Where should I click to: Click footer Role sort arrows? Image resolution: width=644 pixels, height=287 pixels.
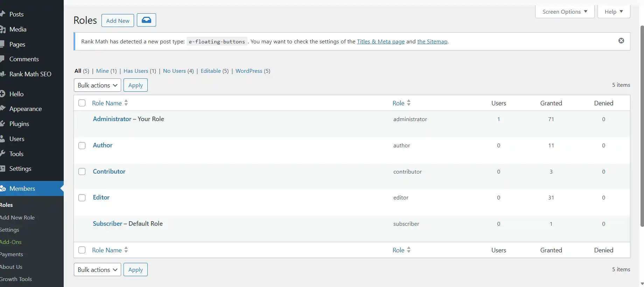pos(409,250)
